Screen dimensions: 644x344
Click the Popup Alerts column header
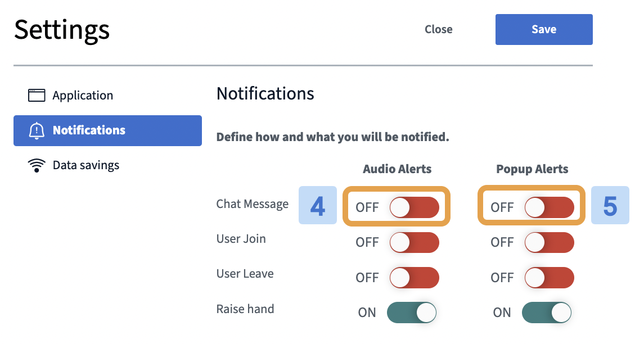coord(532,169)
